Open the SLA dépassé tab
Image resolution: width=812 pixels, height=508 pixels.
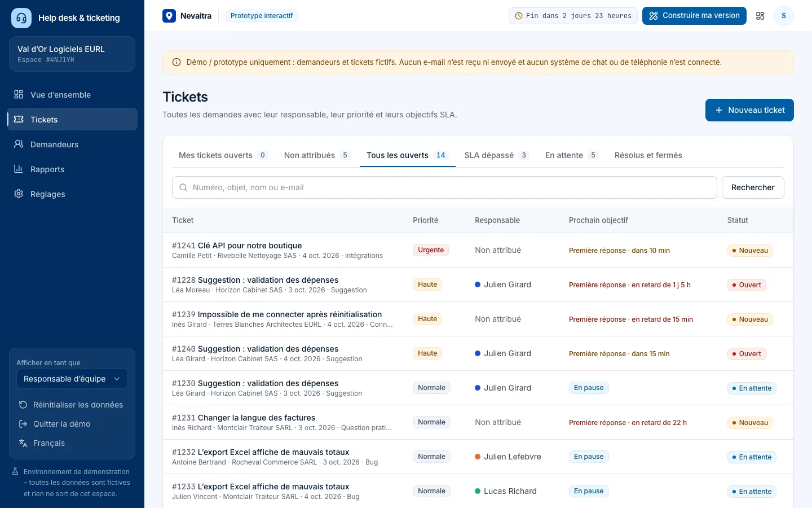coord(496,155)
